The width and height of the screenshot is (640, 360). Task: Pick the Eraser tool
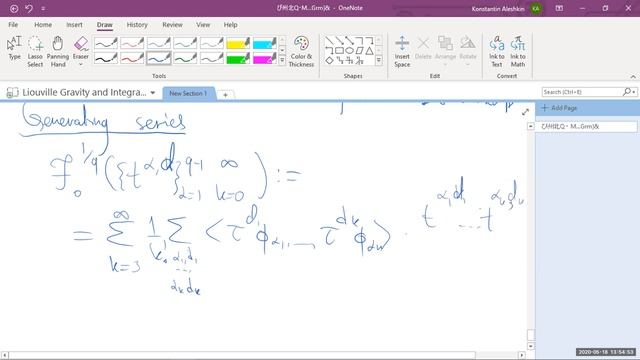point(81,47)
